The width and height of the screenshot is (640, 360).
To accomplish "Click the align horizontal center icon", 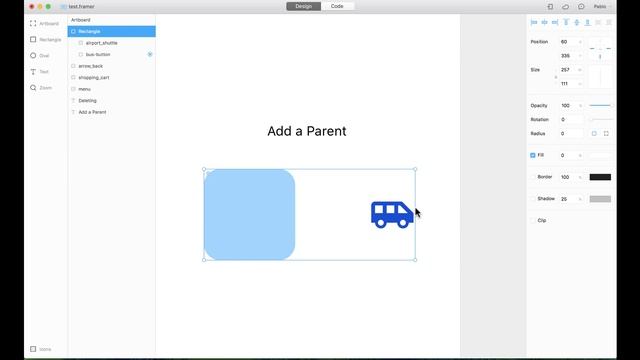I will (x=544, y=22).
